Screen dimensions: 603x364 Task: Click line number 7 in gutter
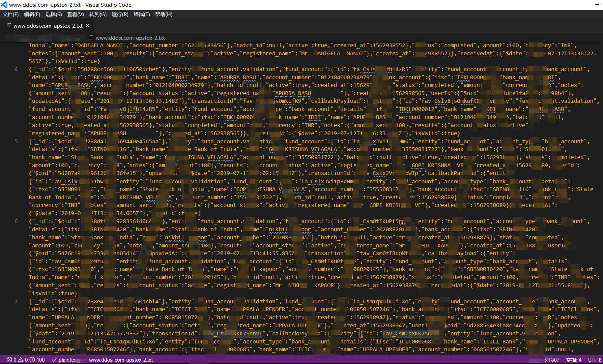pos(16,302)
